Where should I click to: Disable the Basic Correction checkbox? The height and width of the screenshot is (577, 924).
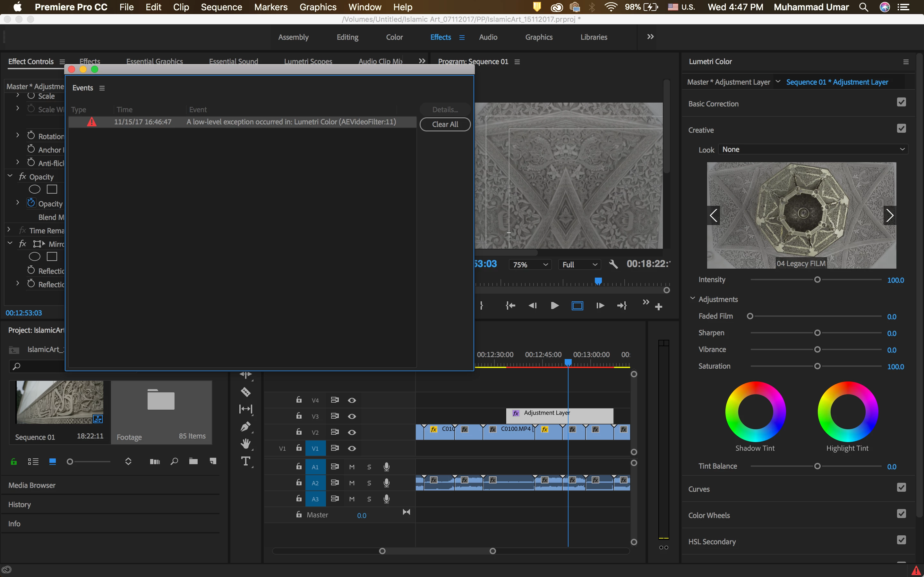point(901,102)
